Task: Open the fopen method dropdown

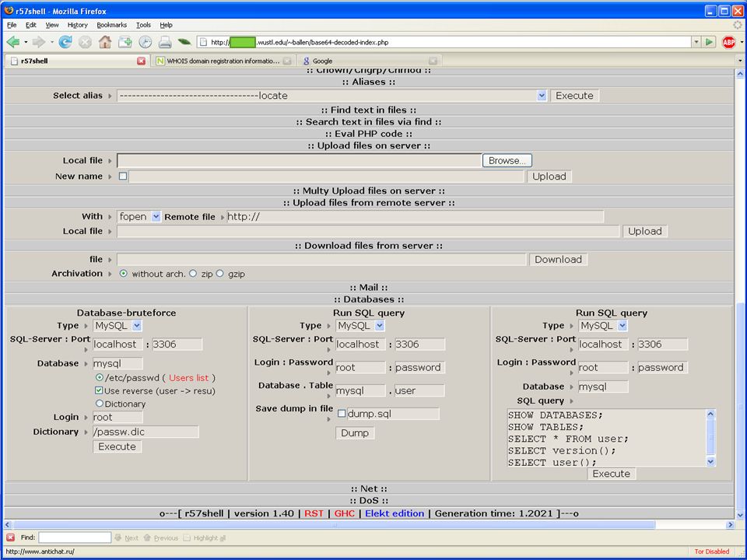Action: (x=156, y=217)
